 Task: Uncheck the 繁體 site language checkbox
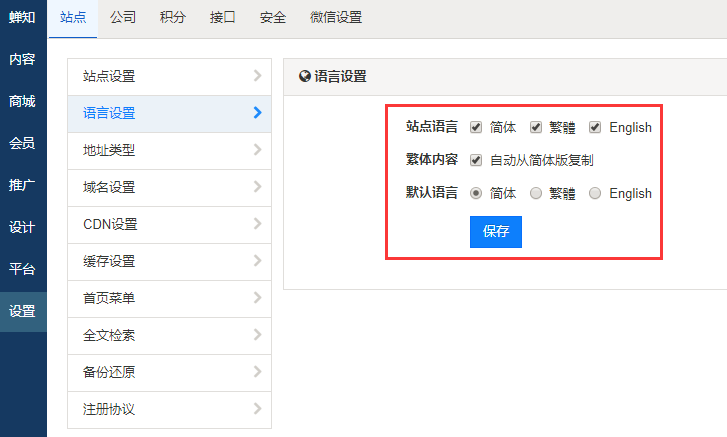click(536, 127)
